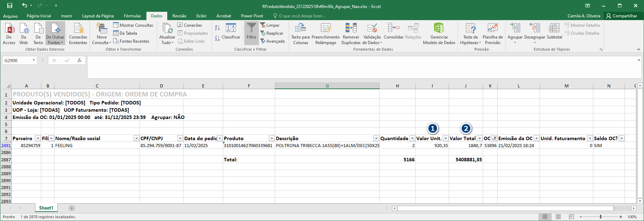This screenshot has width=644, height=221.
Task: Switch to the Revisão tab
Action: point(179,16)
